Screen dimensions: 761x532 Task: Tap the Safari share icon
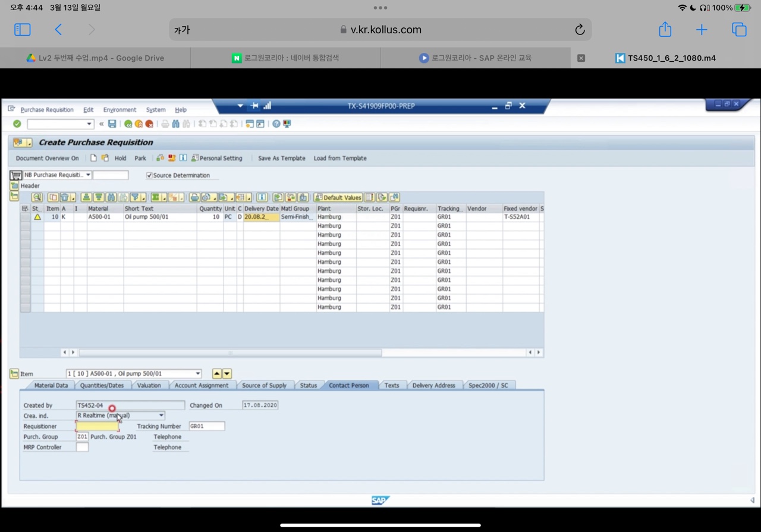(x=665, y=29)
